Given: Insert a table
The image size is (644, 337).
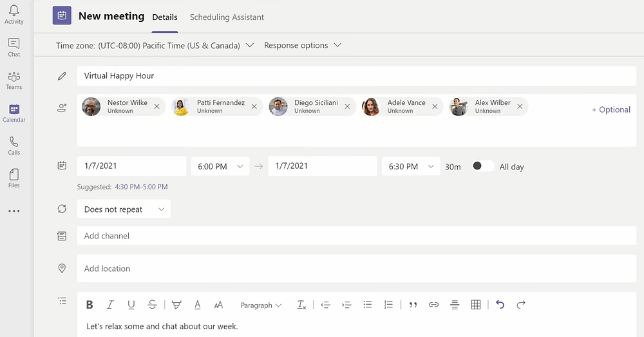Looking at the screenshot, I should click(476, 305).
